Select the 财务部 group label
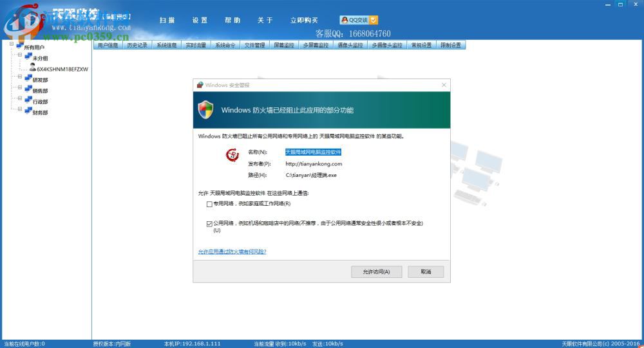This screenshot has width=644, height=348. point(40,113)
